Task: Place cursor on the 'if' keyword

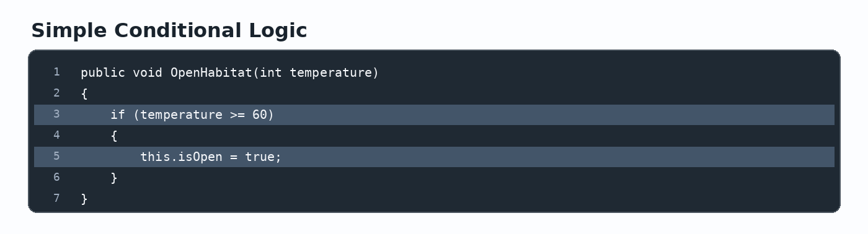Action: click(x=118, y=115)
